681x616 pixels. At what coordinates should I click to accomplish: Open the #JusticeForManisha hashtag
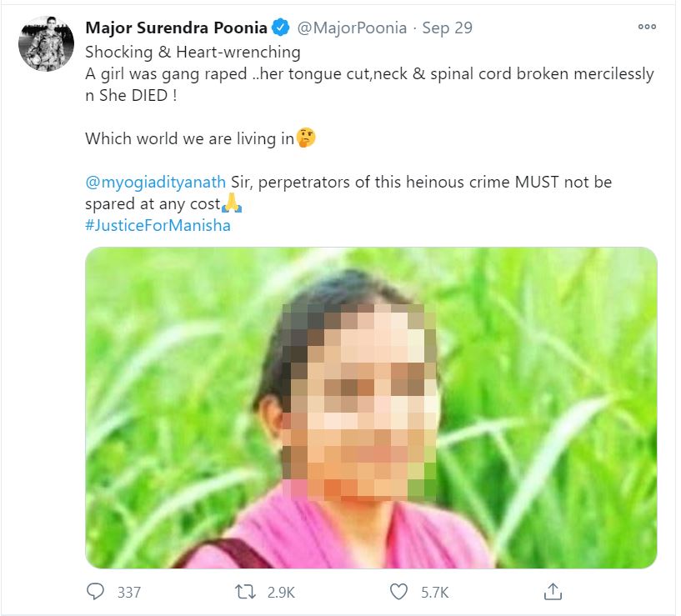click(158, 225)
